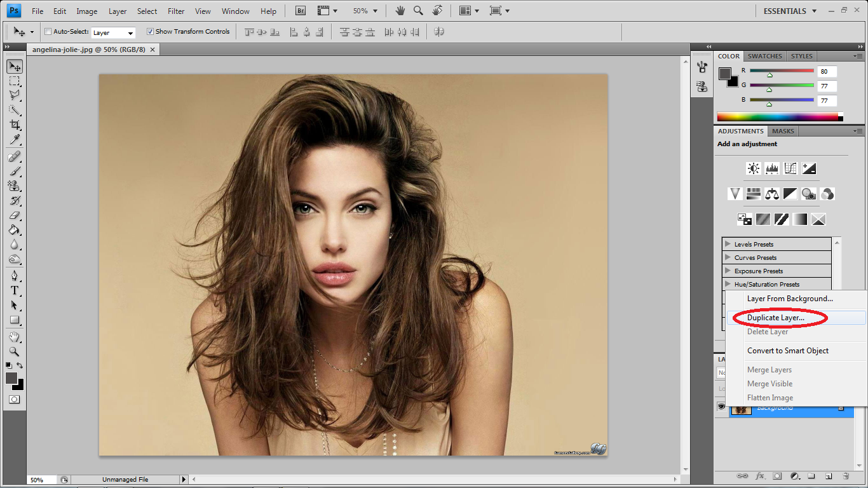Hide the Background layer with the eye icon

tap(721, 407)
